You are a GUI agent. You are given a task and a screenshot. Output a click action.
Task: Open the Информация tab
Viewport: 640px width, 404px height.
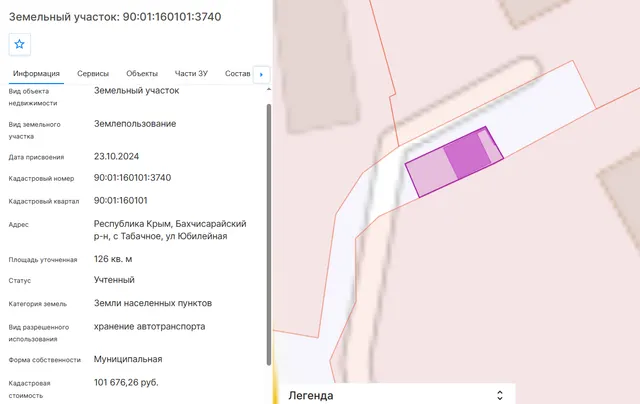(36, 74)
